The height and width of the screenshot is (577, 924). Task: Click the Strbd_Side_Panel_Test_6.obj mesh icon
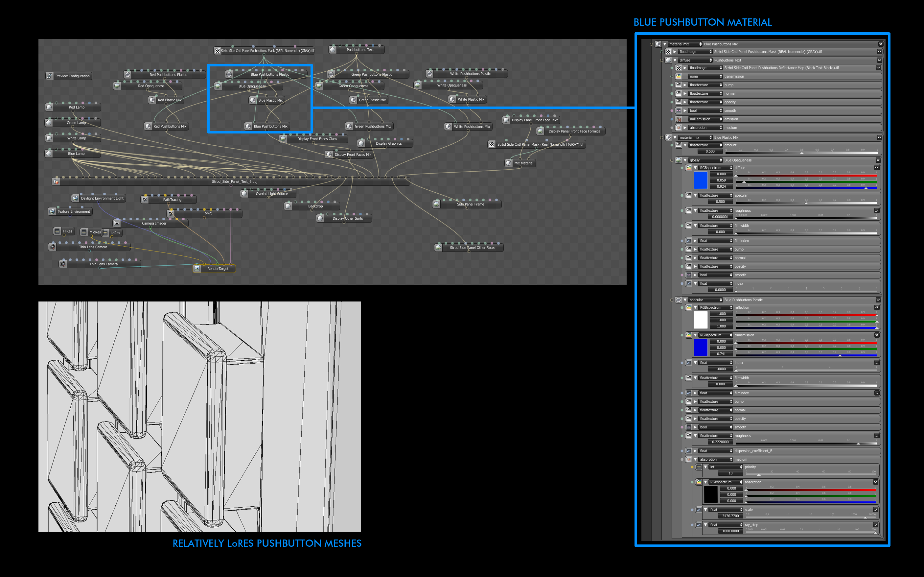pos(56,181)
